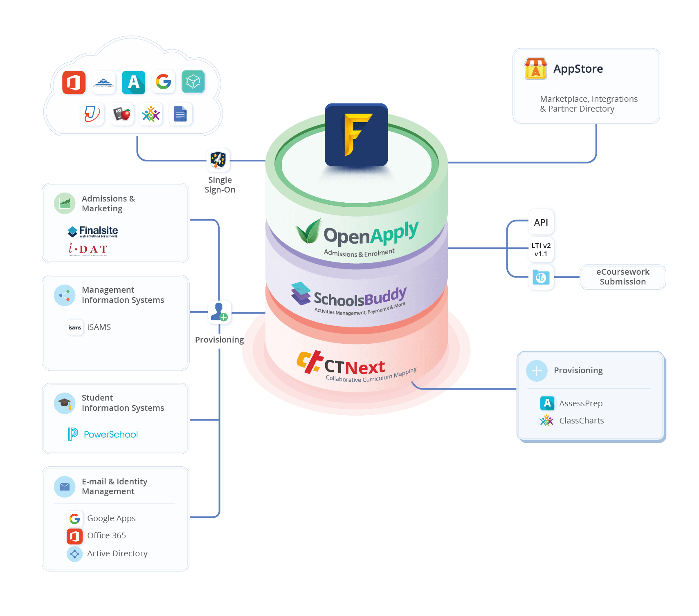Open the Finalsite logo link
Image resolution: width=699 pixels, height=616 pixels.
[93, 231]
